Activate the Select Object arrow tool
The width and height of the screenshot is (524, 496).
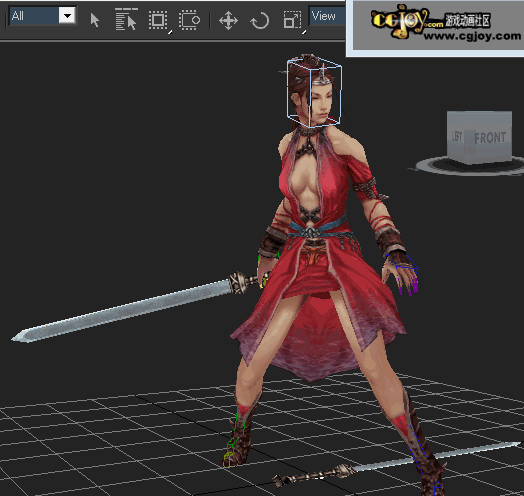[x=95, y=20]
